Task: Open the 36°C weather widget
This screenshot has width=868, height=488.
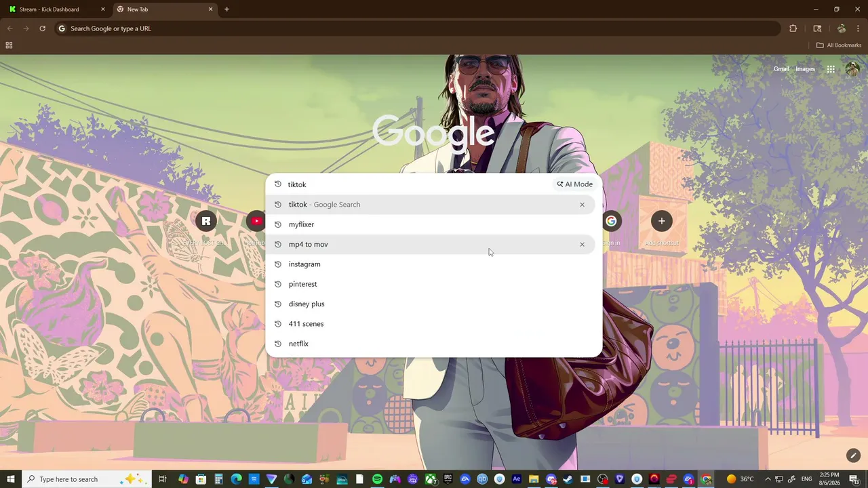Action: [x=740, y=479]
